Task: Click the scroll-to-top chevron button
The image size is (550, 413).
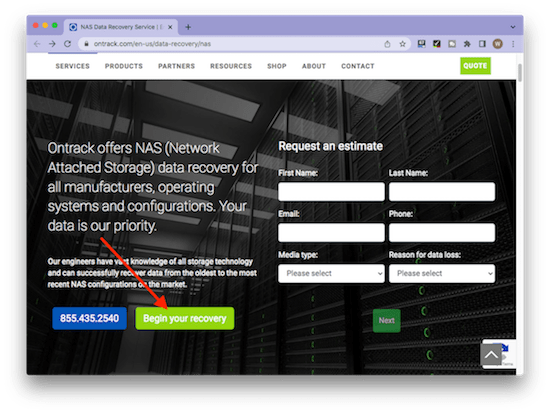Action: click(x=491, y=355)
